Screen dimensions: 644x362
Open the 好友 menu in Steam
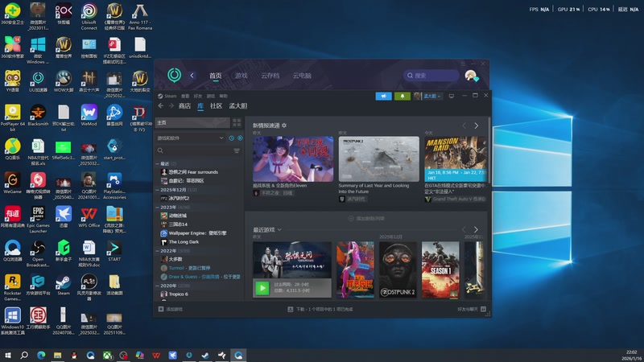[197, 96]
